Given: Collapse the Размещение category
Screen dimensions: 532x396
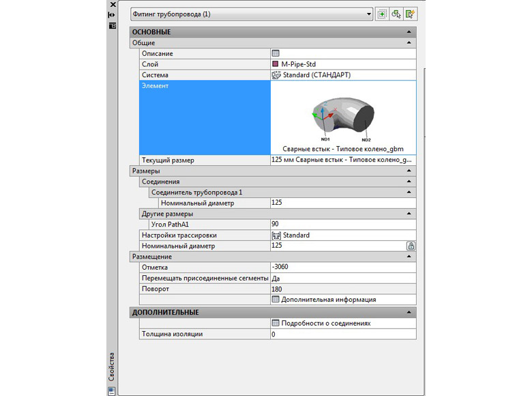Looking at the screenshot, I should 409,257.
